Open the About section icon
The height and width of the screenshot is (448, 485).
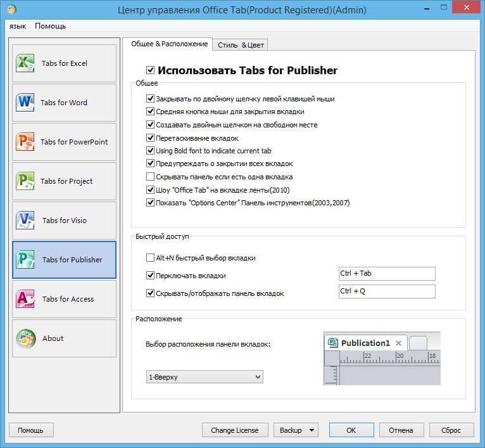26,338
